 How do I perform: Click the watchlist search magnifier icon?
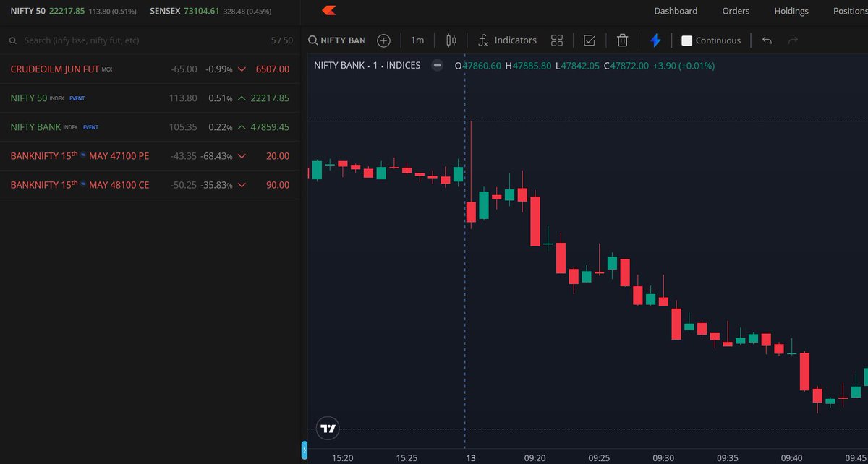12,40
